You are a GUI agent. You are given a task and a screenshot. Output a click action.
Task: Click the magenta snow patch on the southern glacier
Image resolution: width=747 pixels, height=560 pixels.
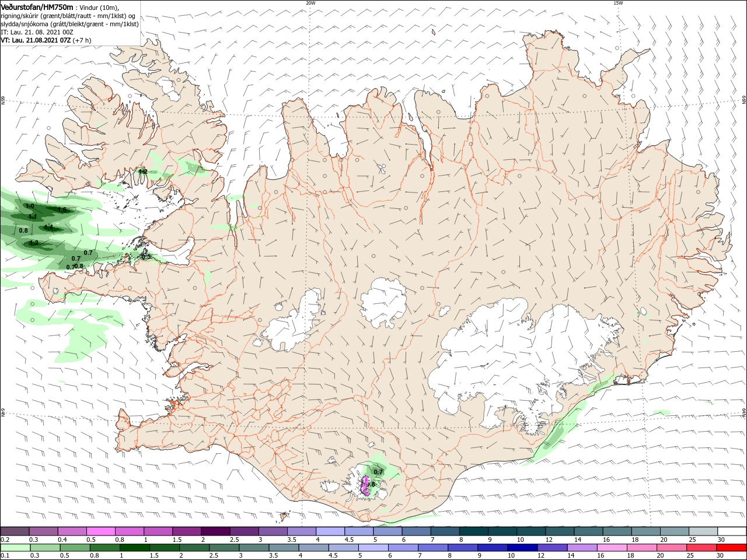pyautogui.click(x=365, y=485)
